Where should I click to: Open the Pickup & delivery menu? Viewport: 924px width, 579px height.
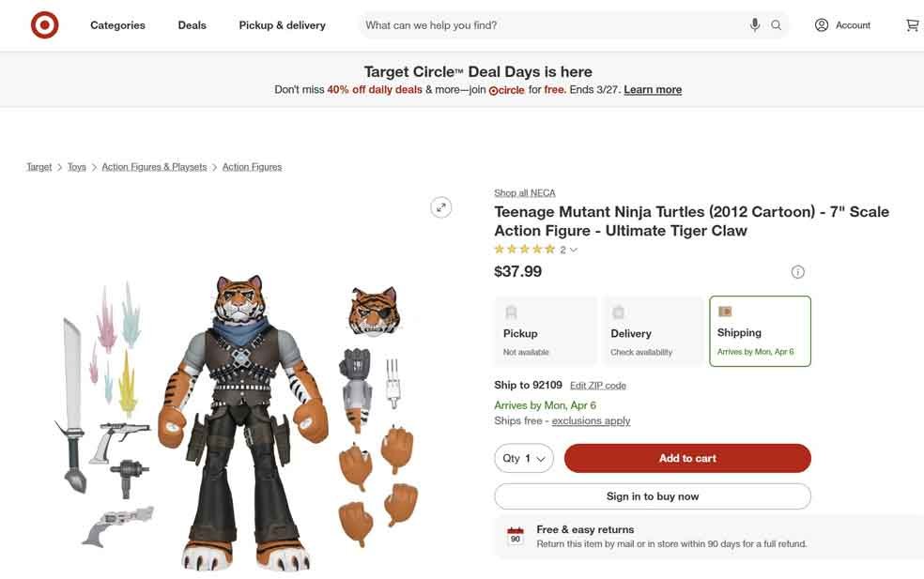(x=285, y=24)
